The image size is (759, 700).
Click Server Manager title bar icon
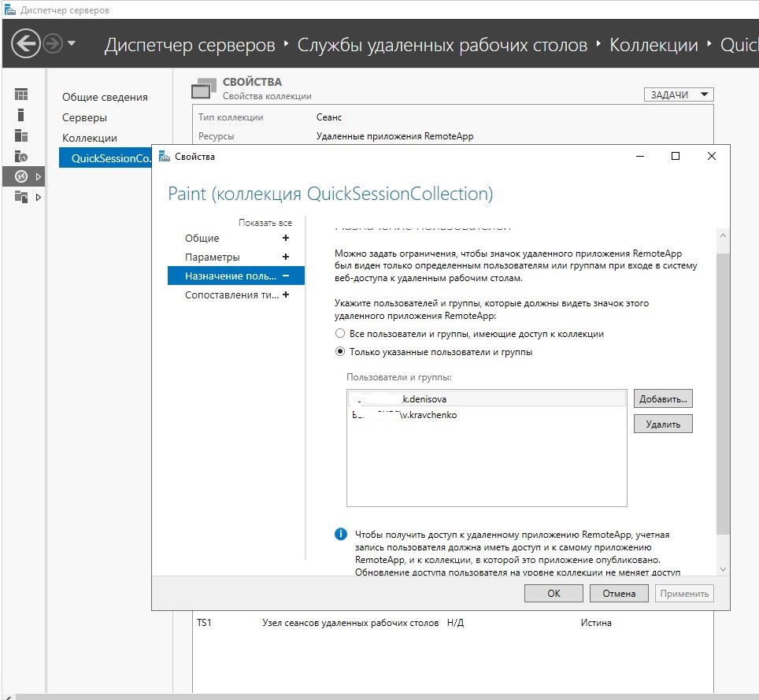(x=9, y=9)
